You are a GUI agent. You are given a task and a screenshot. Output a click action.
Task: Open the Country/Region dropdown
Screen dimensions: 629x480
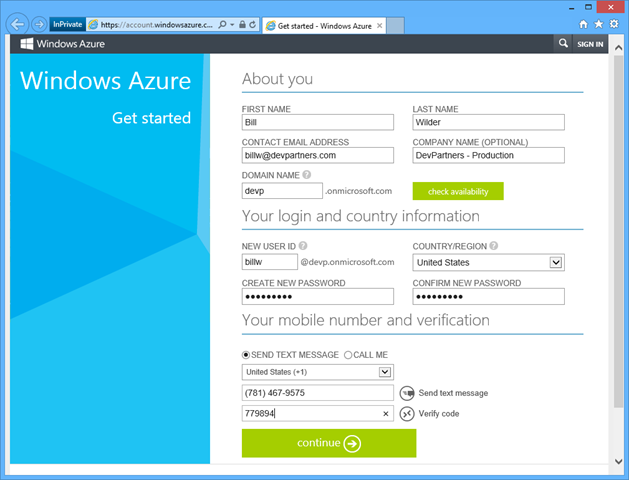556,263
